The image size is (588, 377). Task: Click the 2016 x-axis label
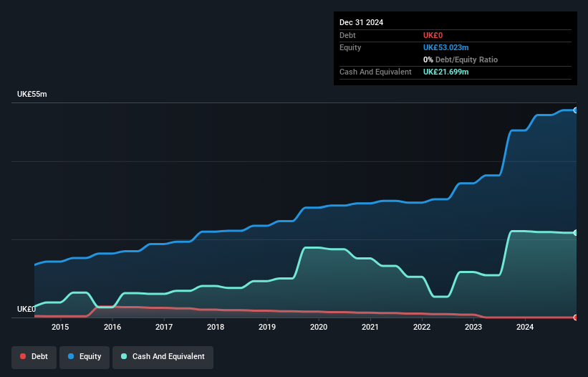click(112, 327)
